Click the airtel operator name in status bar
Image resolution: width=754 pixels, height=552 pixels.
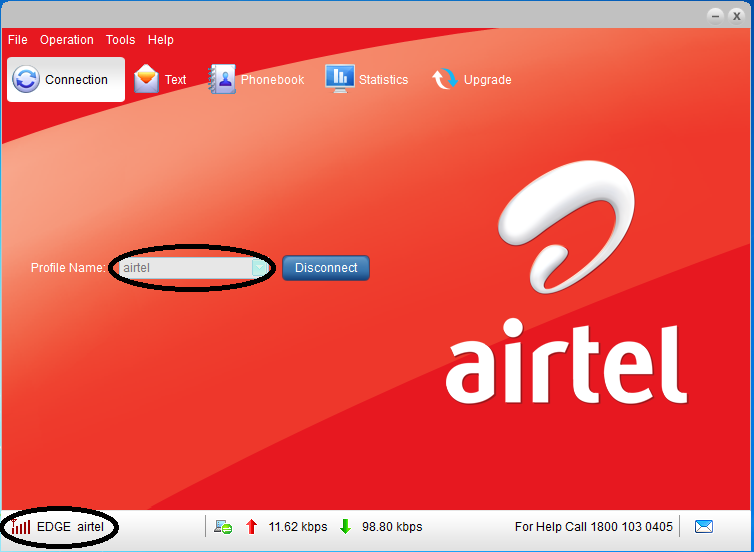coord(90,527)
